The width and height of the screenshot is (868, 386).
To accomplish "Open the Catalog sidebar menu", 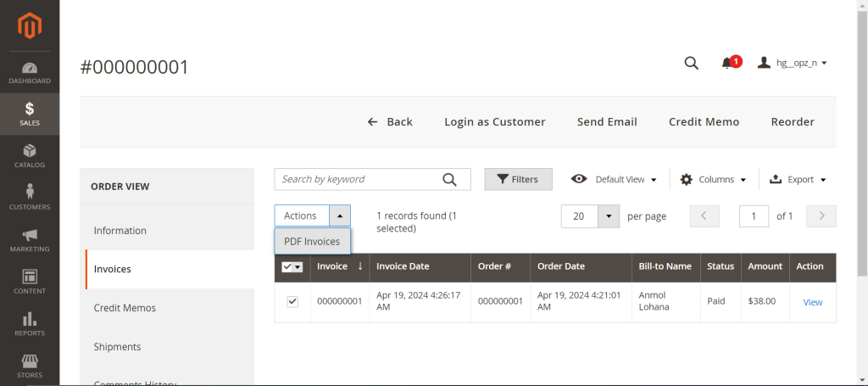I will 30,156.
